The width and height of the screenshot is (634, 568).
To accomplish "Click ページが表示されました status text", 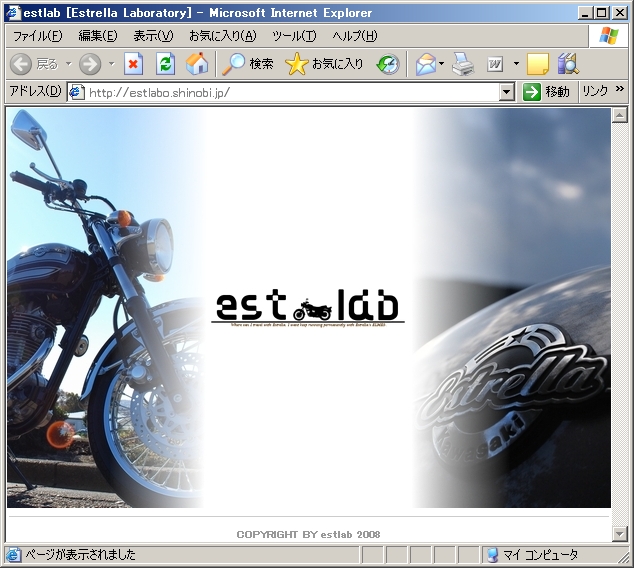I will tap(80, 554).
